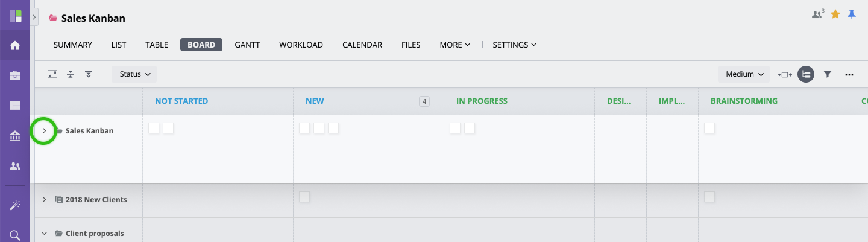Open search with the magnifier icon
The height and width of the screenshot is (242, 868).
(15, 235)
